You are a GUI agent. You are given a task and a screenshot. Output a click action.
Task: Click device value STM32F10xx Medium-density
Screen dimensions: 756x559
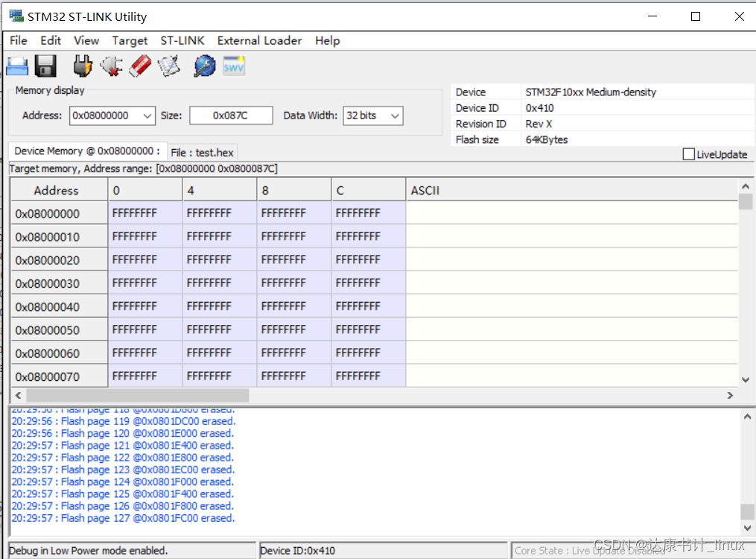pos(591,92)
